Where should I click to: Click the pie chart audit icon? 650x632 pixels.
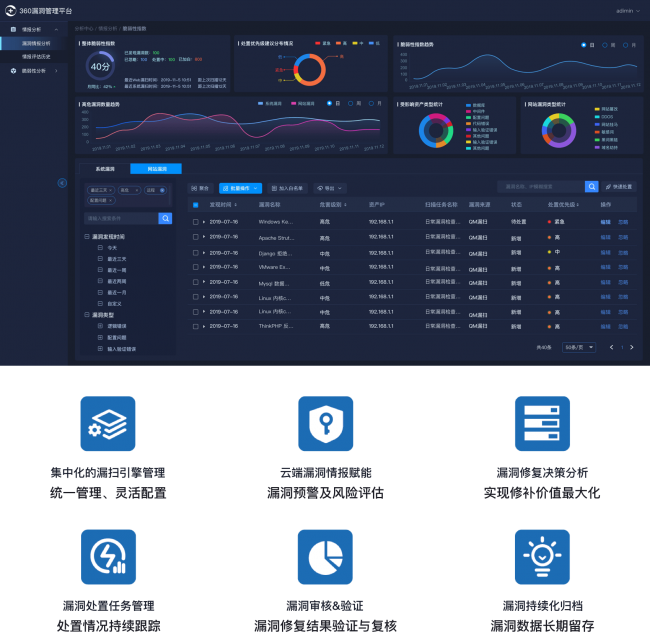(x=325, y=557)
